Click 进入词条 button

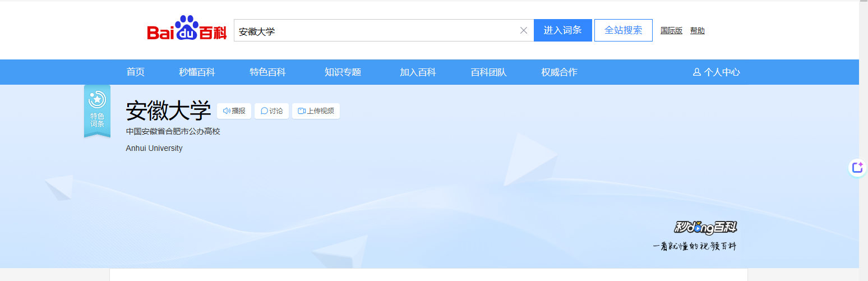coord(562,30)
